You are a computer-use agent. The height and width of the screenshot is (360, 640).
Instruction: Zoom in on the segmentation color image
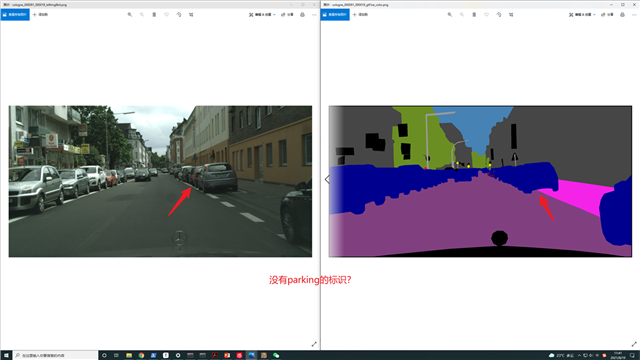coord(450,15)
